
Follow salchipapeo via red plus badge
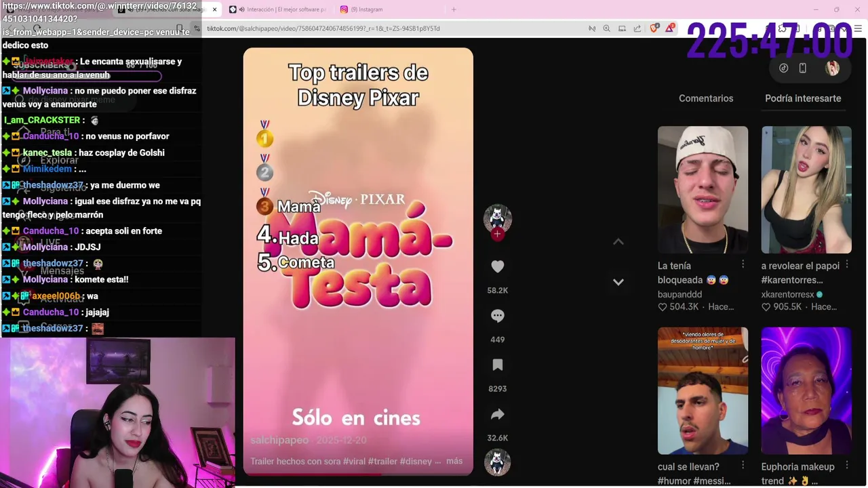(x=497, y=235)
